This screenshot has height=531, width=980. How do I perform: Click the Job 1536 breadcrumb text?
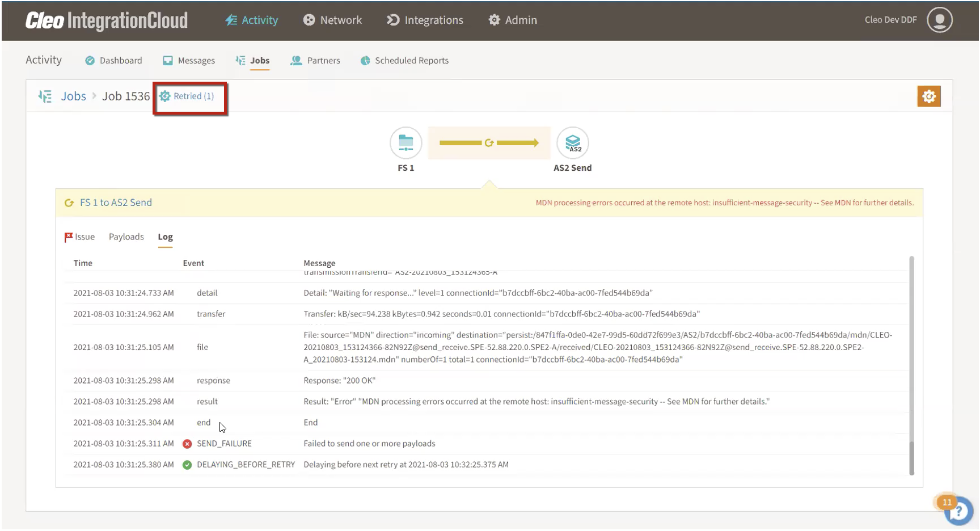[126, 96]
